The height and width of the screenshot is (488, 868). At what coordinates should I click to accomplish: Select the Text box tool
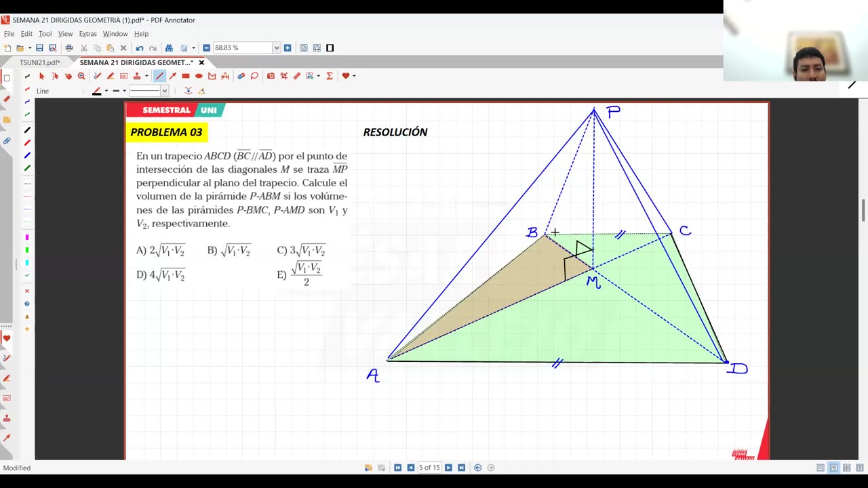(x=123, y=76)
